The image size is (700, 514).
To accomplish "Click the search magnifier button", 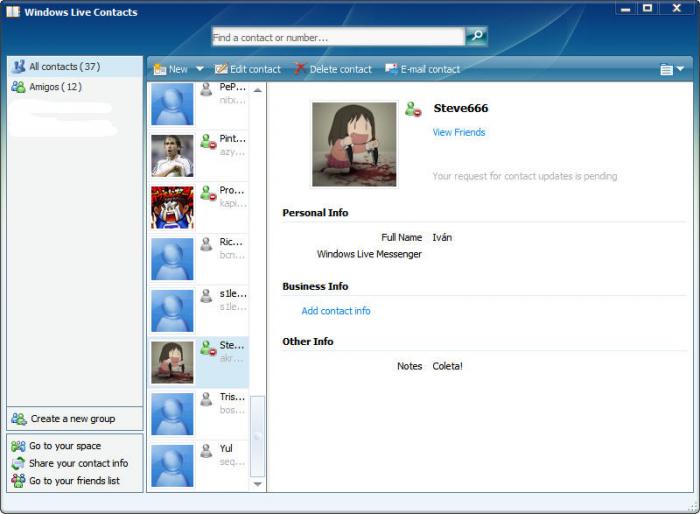I will click(476, 36).
